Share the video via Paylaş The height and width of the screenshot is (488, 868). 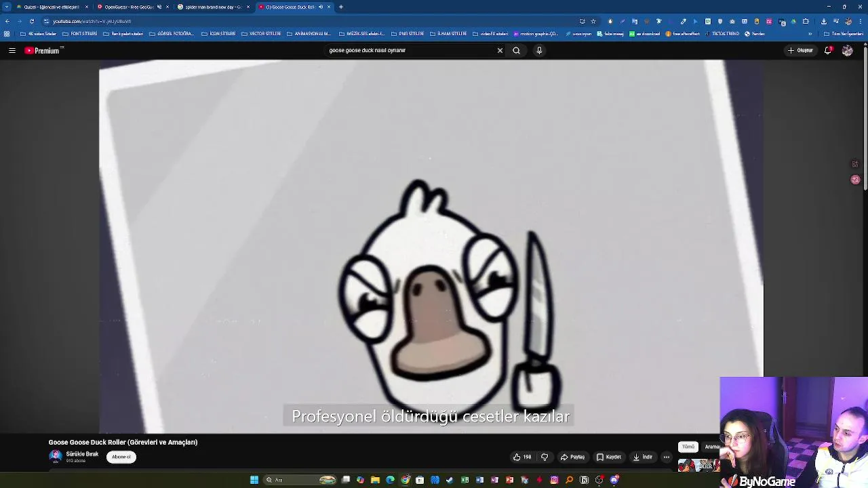(572, 457)
